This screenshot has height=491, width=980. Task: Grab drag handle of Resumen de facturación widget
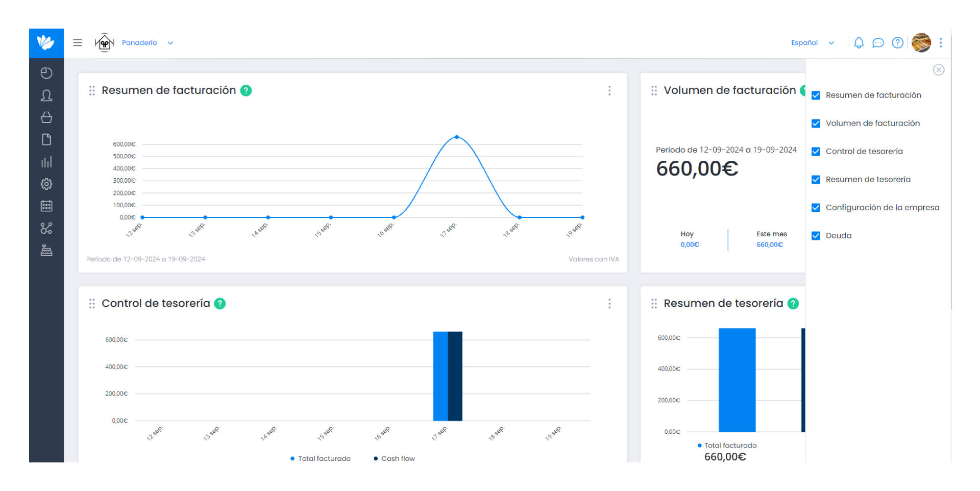click(x=92, y=90)
